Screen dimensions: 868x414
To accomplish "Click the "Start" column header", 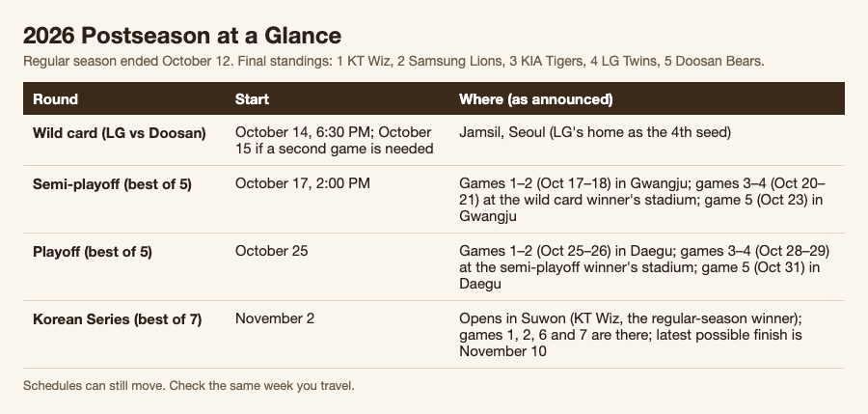I will pos(252,99).
